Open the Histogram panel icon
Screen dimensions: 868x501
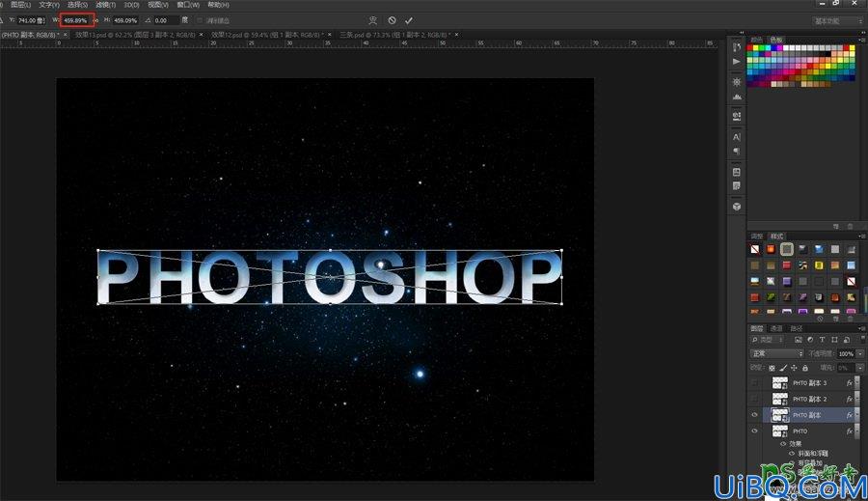(x=736, y=97)
